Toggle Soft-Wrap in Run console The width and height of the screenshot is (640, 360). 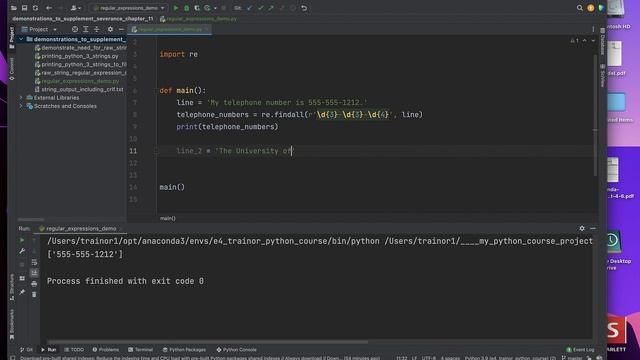coord(34,262)
